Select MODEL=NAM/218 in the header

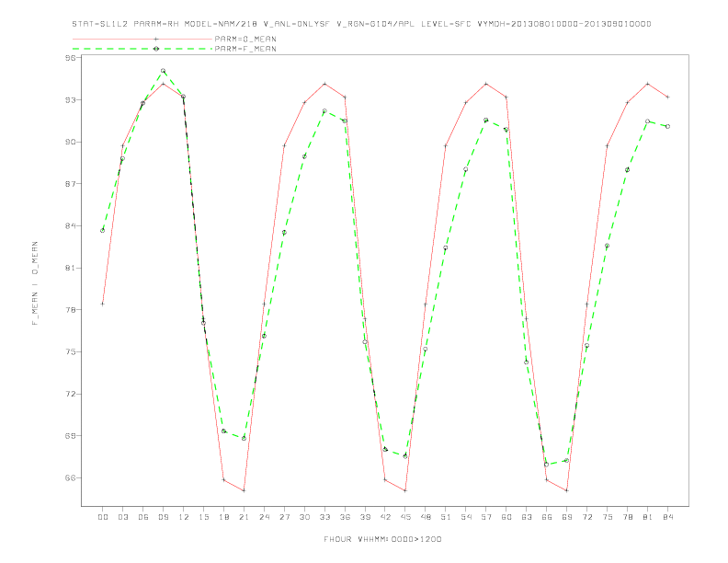click(221, 24)
